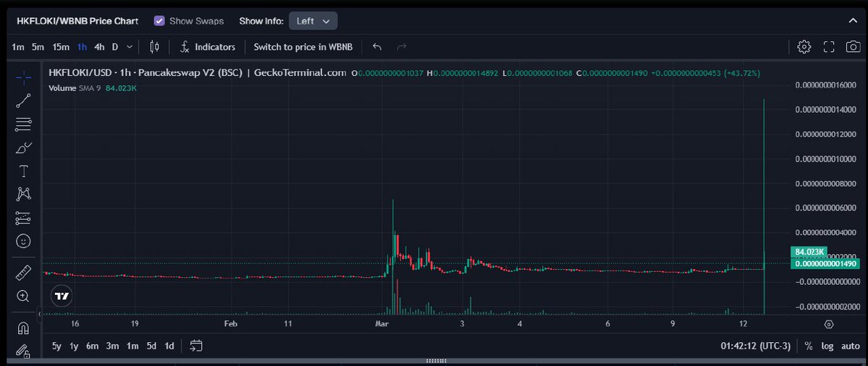Viewport: 868px width, 366px height.
Task: Reset the time scale with the corner icon
Action: [x=829, y=325]
